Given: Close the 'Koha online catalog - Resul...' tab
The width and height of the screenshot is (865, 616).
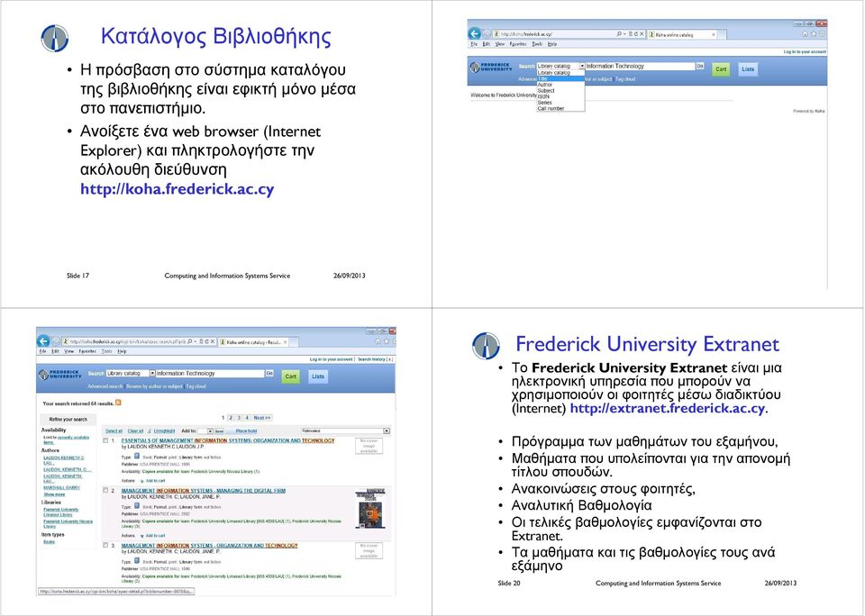Looking at the screenshot, I should point(286,342).
